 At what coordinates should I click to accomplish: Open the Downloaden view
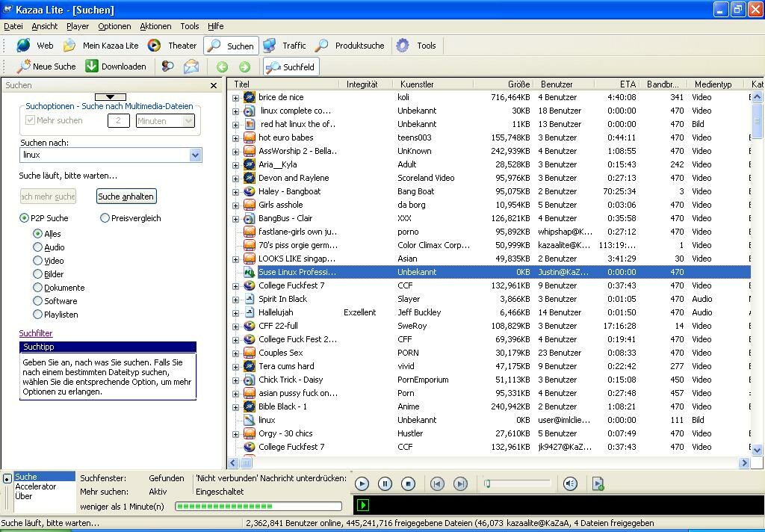(117, 65)
